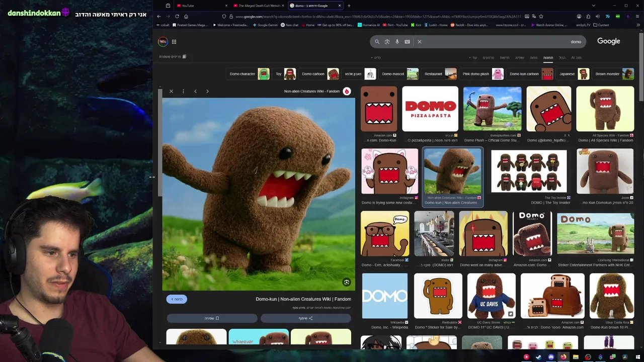Open the Kick bookmark
This screenshot has width=644, height=362.
pos(416,25)
